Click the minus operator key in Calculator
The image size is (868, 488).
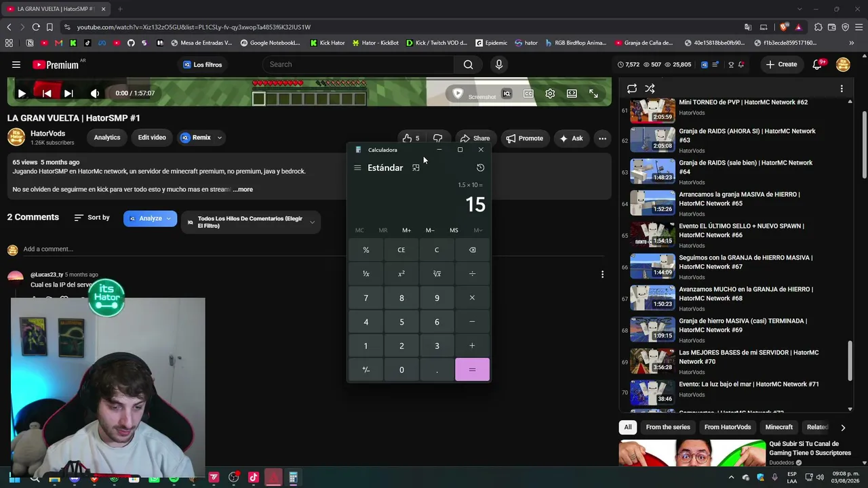tap(472, 322)
